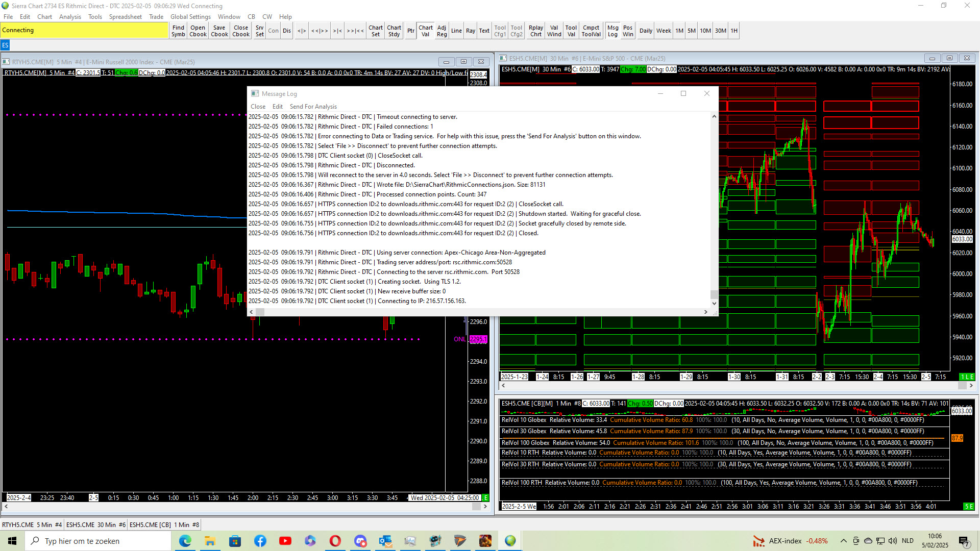Toggle the Msg Log window button
Screen dimensions: 980x551
click(x=612, y=31)
